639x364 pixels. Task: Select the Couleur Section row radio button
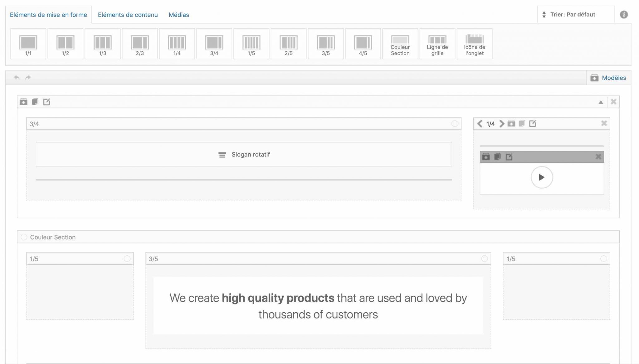[24, 237]
